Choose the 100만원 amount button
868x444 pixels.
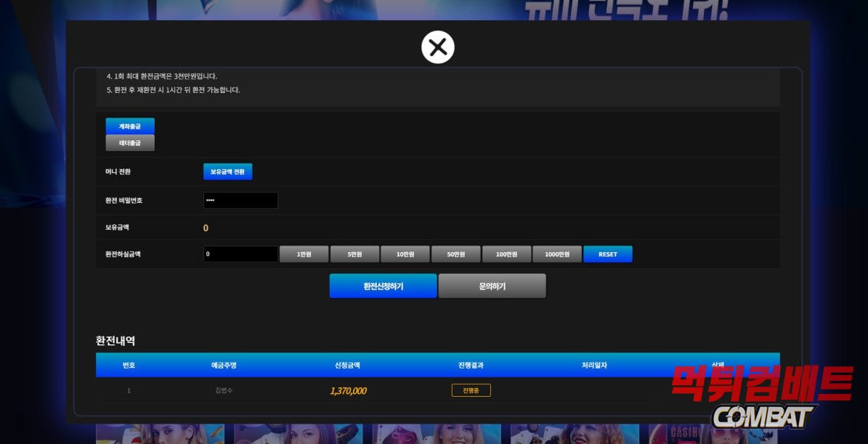(506, 254)
